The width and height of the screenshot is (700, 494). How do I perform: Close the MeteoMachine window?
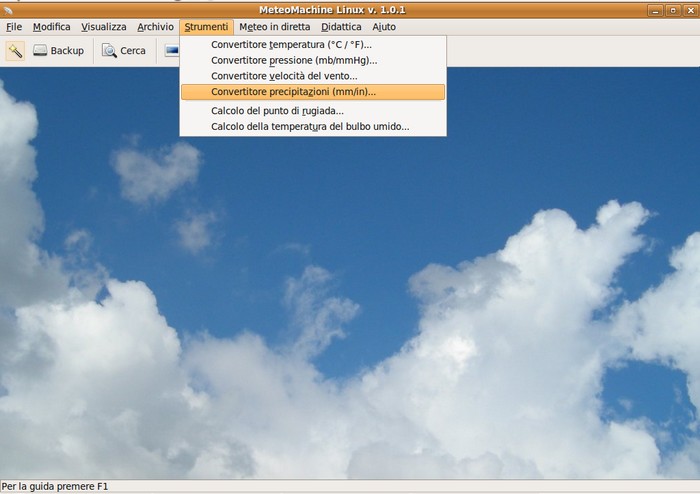coord(690,11)
